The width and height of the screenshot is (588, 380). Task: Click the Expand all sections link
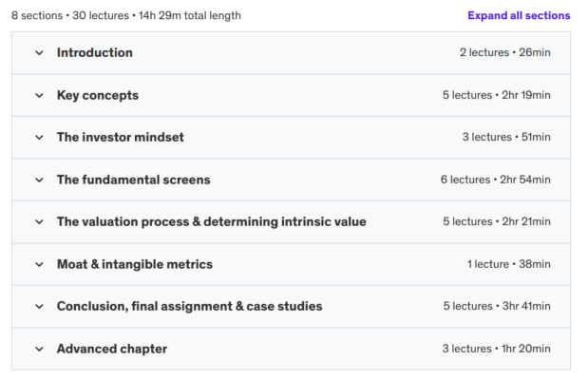click(x=519, y=15)
